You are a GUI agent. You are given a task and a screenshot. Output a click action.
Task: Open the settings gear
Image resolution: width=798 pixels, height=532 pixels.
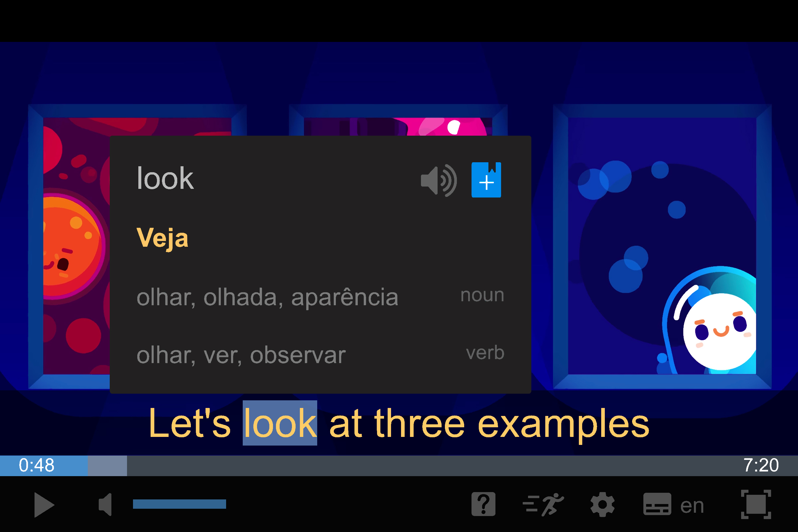(602, 504)
